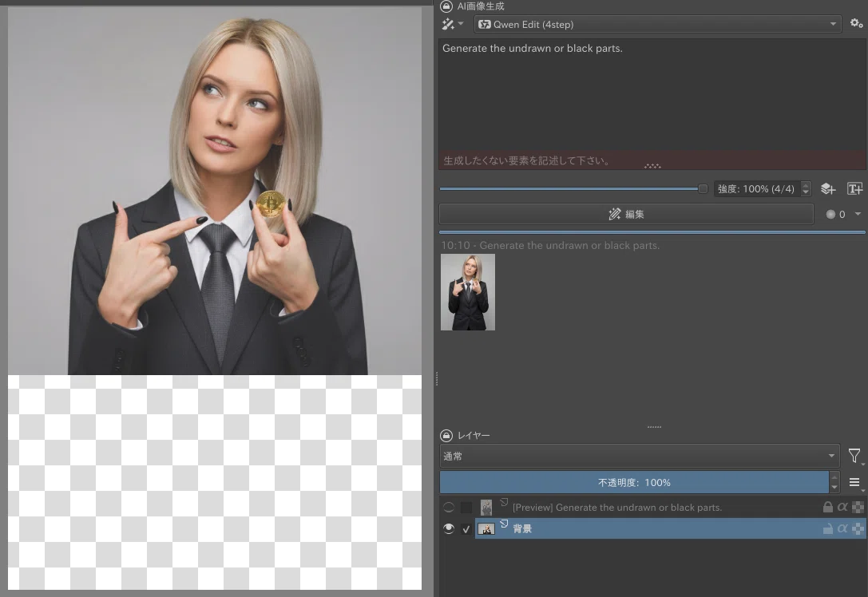Click the layer type icon beside the 背景 name
868x597 pixels.
pyautogui.click(x=504, y=524)
